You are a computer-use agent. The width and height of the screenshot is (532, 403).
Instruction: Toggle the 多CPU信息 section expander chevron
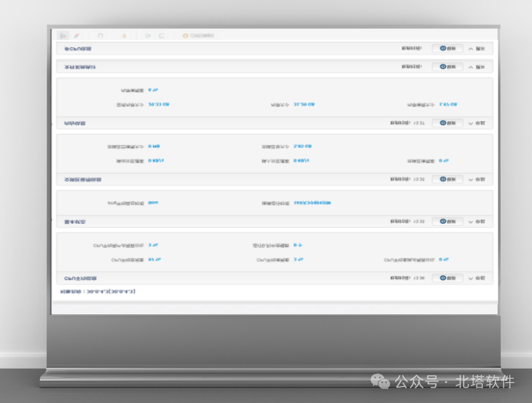[x=471, y=49]
